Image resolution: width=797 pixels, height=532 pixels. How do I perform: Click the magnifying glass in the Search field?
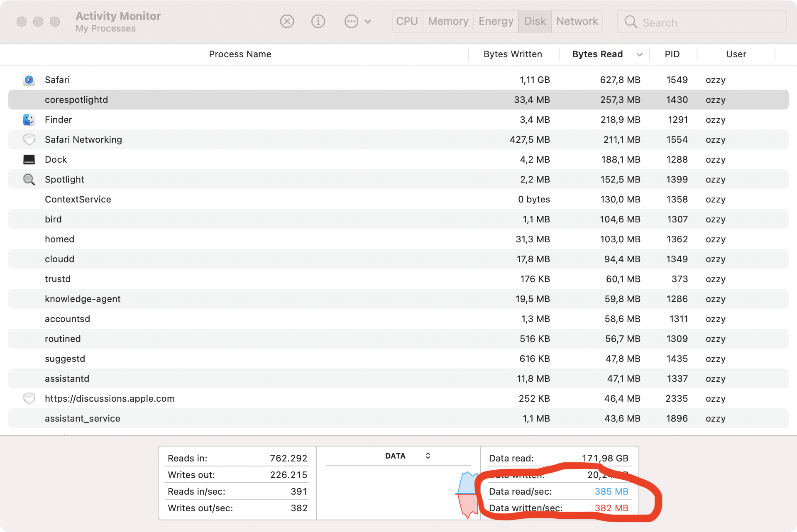coord(631,22)
